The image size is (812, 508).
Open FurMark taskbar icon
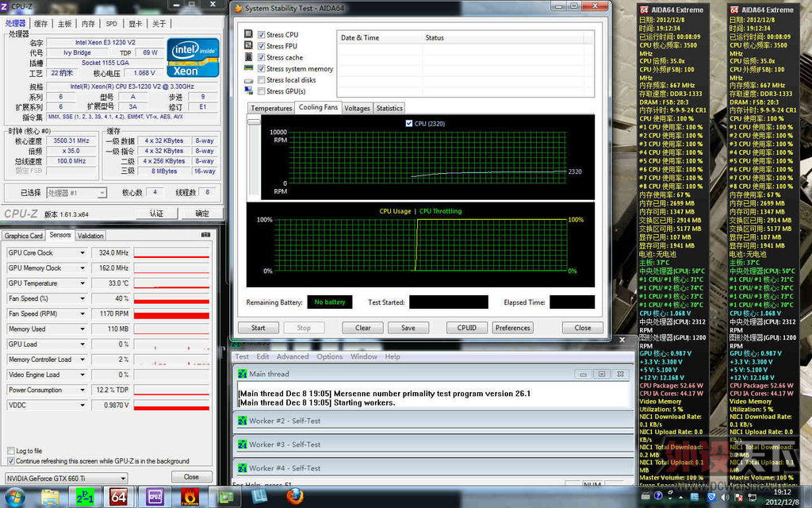(190, 497)
